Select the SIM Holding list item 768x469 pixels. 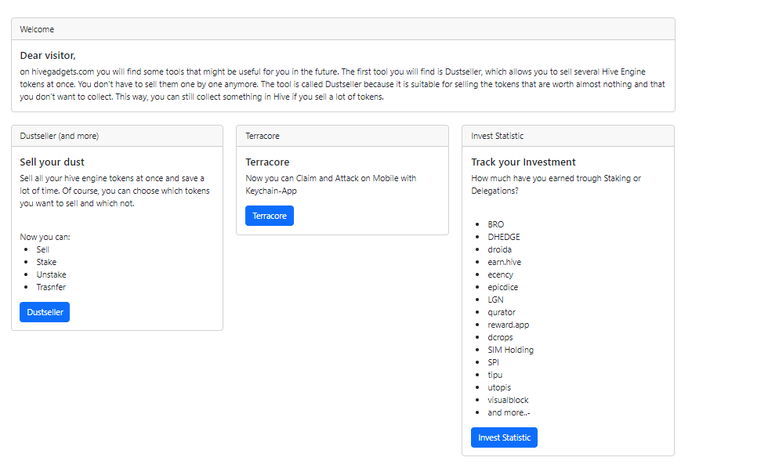click(x=510, y=350)
